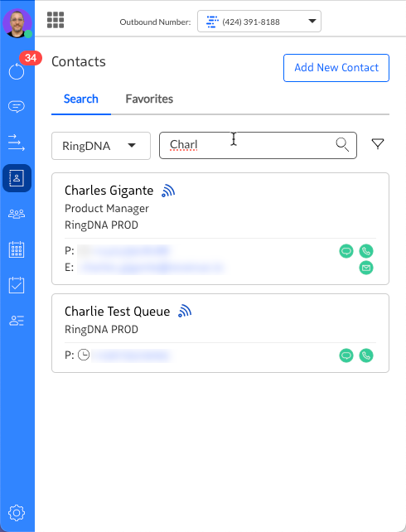The image size is (406, 532).
Task: Open the settings gear icon
Action: (x=17, y=513)
